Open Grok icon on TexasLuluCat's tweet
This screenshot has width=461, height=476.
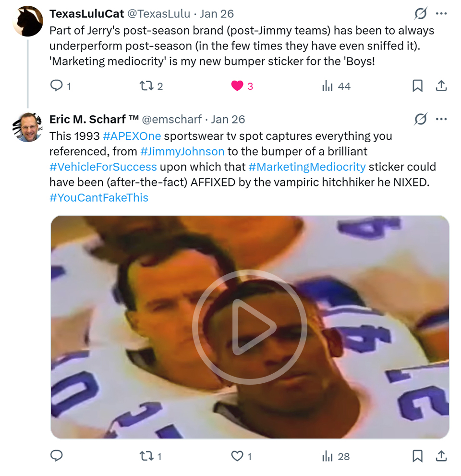(x=421, y=14)
